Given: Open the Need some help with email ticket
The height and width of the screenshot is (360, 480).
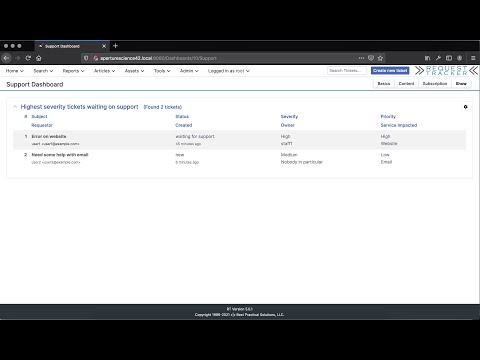Looking at the screenshot, I should click(x=60, y=155).
